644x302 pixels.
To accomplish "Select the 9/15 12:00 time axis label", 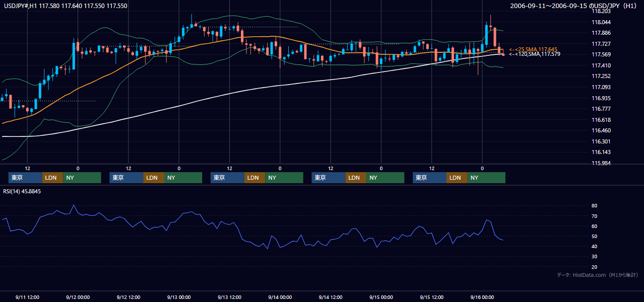I will tap(432, 297).
